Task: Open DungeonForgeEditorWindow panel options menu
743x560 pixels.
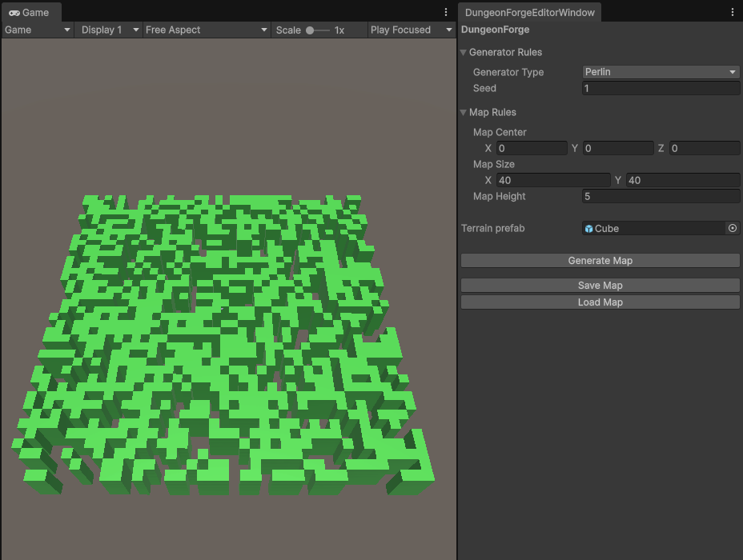Action: tap(733, 13)
